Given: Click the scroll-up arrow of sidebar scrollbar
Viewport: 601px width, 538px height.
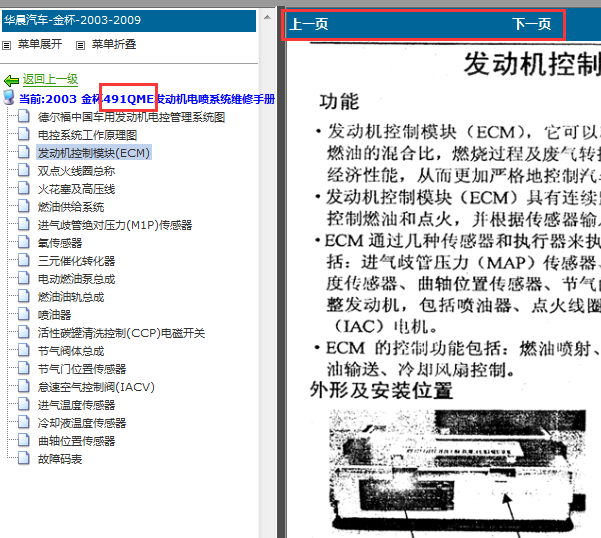Looking at the screenshot, I should [267, 17].
